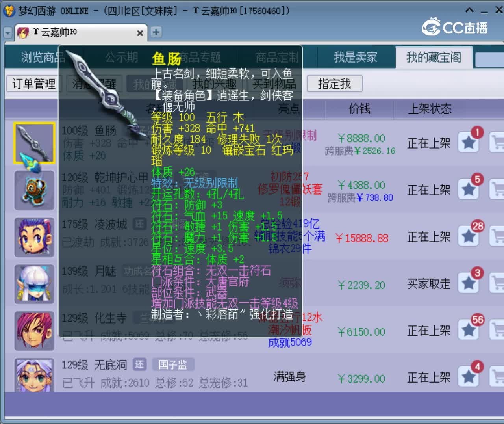The height and width of the screenshot is (424, 504).
Task: Close the 云嘉帅 tab
Action: pos(140,33)
